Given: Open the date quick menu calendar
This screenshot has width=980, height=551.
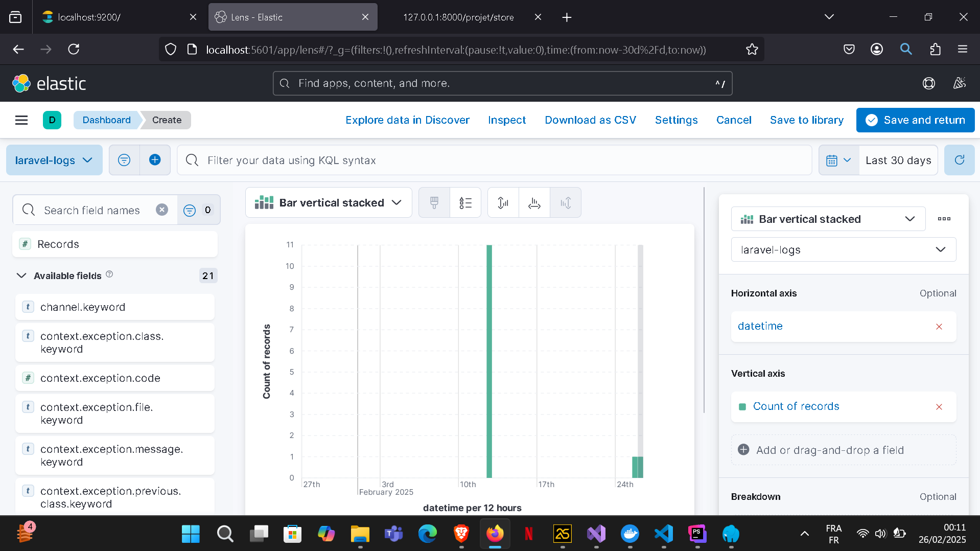Looking at the screenshot, I should pyautogui.click(x=839, y=160).
